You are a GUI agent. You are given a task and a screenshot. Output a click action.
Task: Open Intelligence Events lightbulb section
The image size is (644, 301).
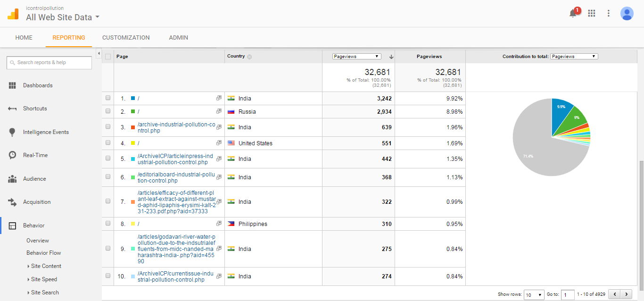tap(46, 132)
